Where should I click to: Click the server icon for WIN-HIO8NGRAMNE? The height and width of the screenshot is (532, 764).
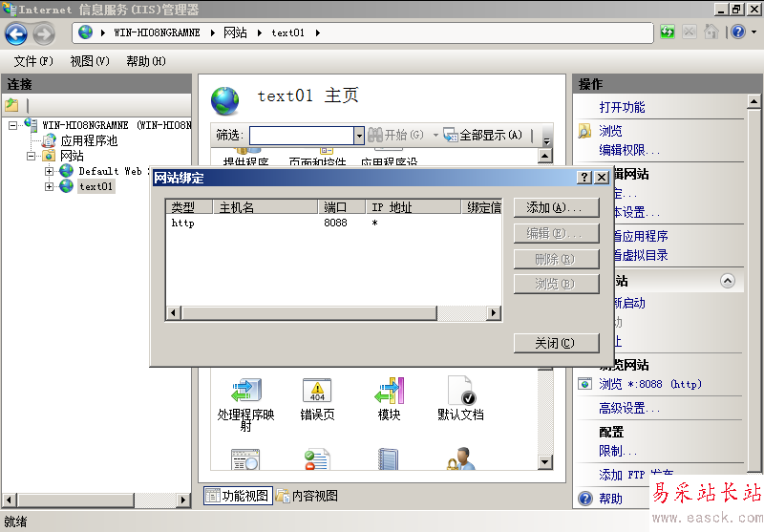(31, 125)
